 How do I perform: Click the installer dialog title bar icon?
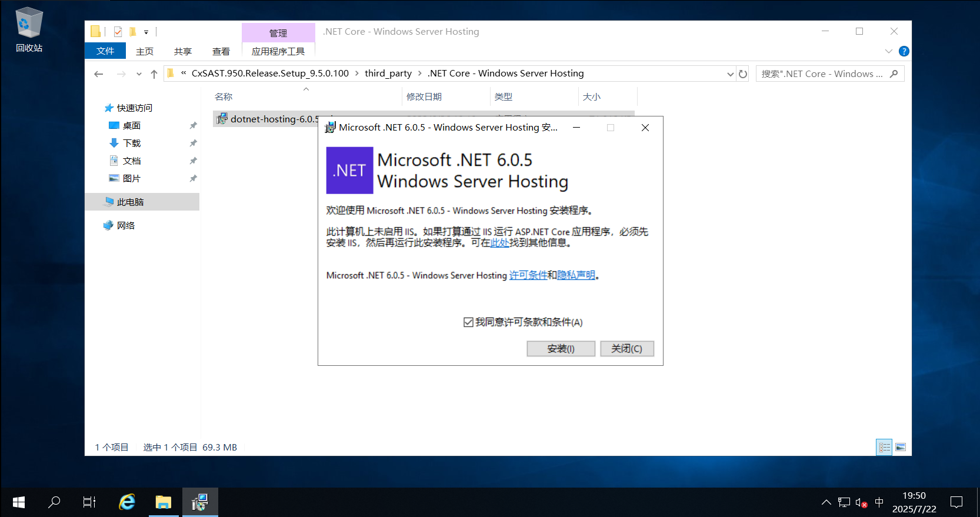pyautogui.click(x=330, y=127)
